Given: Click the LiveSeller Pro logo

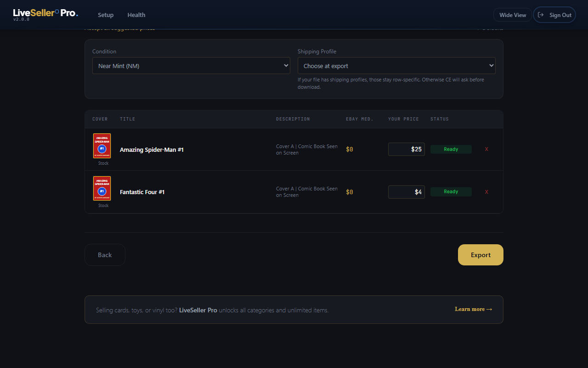Looking at the screenshot, I should [x=45, y=13].
